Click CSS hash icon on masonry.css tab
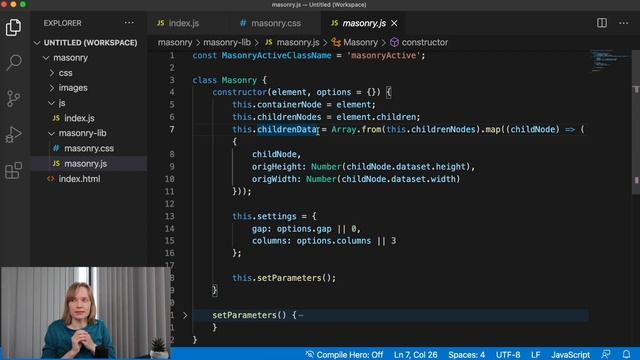640x360 pixels. point(243,23)
